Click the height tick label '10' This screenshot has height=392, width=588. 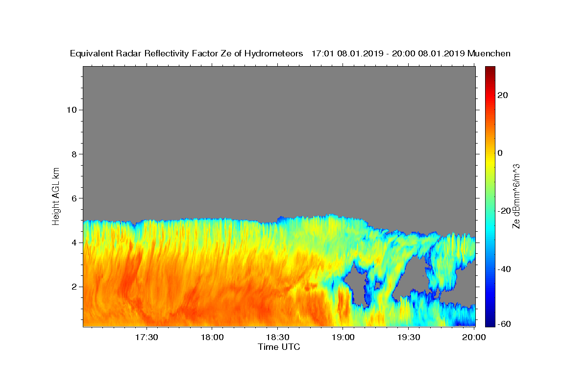pos(71,110)
